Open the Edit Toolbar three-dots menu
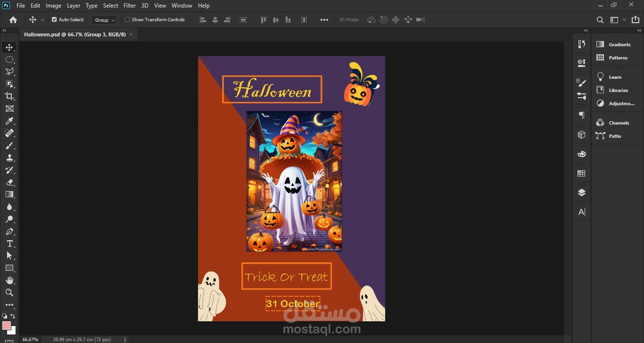644x343 pixels. click(9, 305)
